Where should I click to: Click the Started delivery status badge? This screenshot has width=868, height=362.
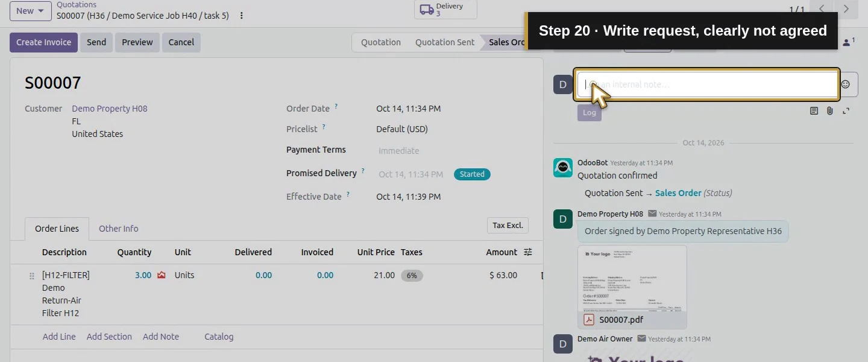pos(472,174)
